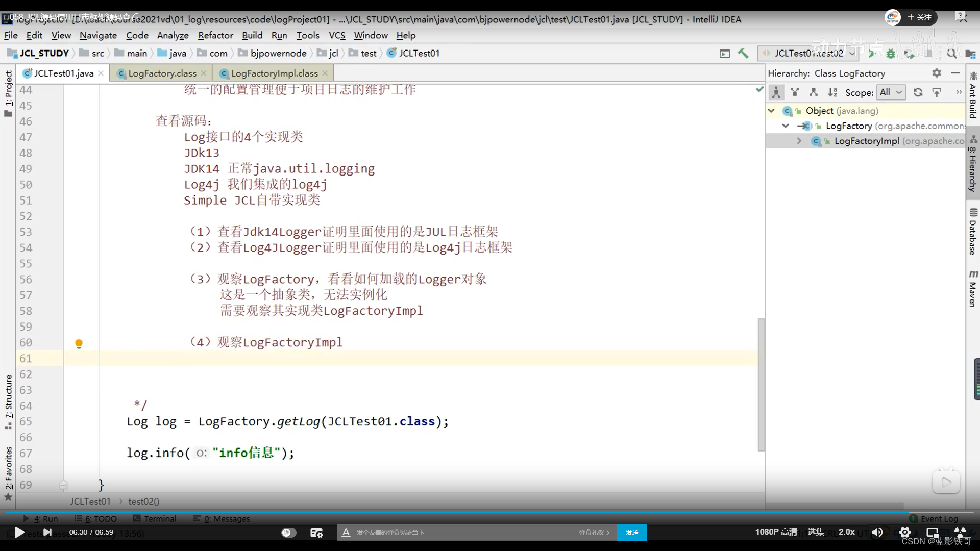The width and height of the screenshot is (980, 551).
Task: Refresh the Hierarchy tree
Action: pos(918,92)
